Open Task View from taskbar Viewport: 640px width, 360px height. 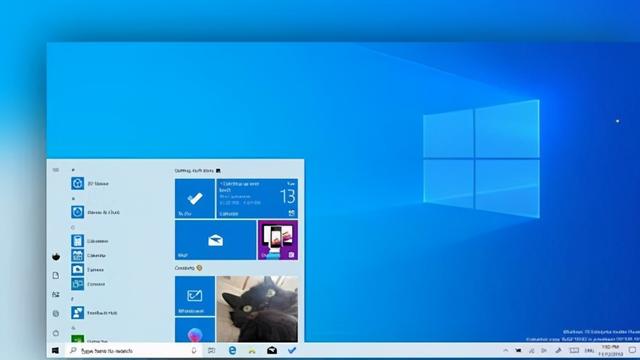(211, 351)
